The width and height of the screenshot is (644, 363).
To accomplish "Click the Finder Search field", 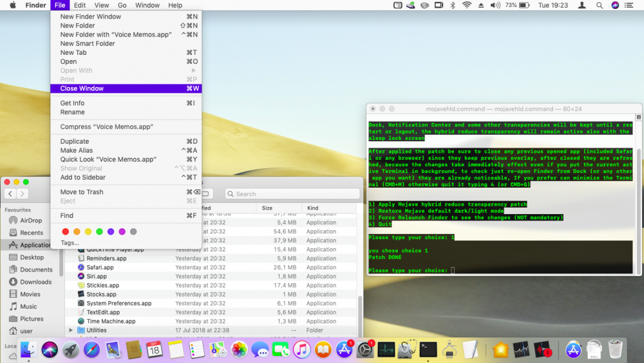I will click(292, 193).
